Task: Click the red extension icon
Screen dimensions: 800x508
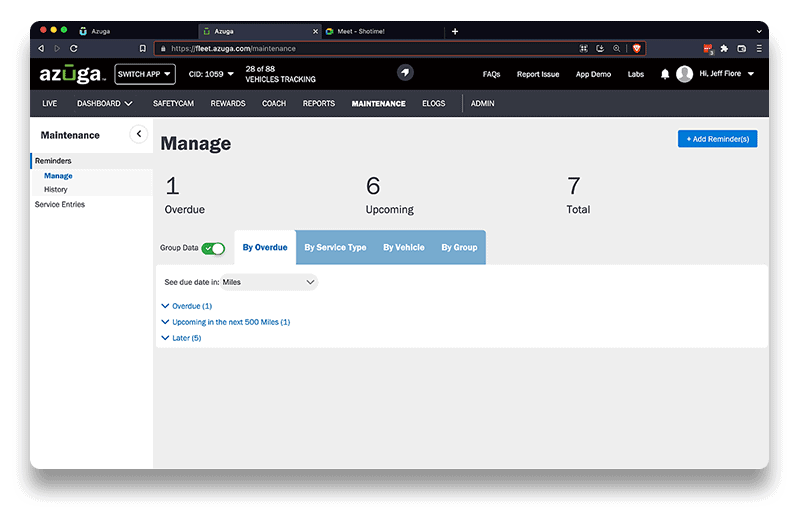Action: [708, 49]
